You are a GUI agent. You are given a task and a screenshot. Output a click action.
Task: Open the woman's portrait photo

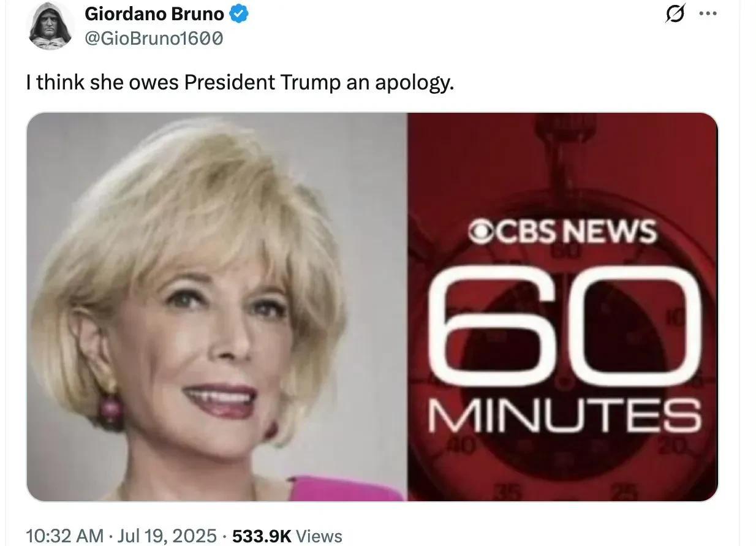[x=217, y=306]
